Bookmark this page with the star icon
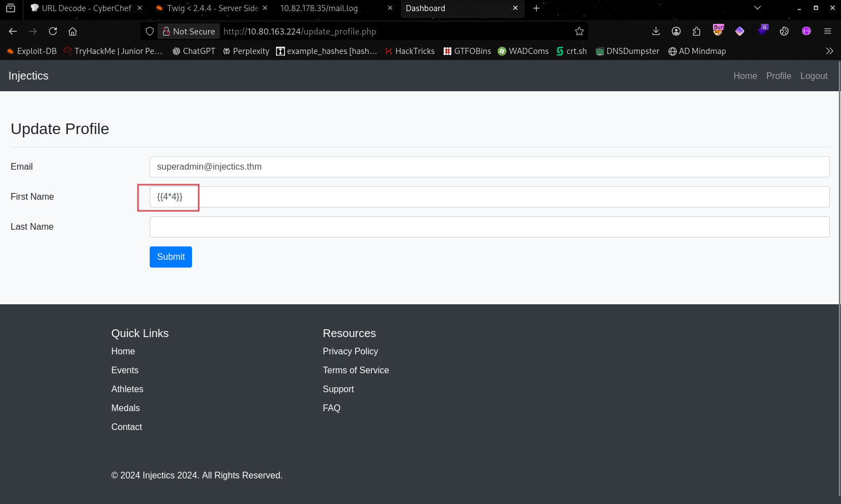The width and height of the screenshot is (841, 504). (x=579, y=31)
